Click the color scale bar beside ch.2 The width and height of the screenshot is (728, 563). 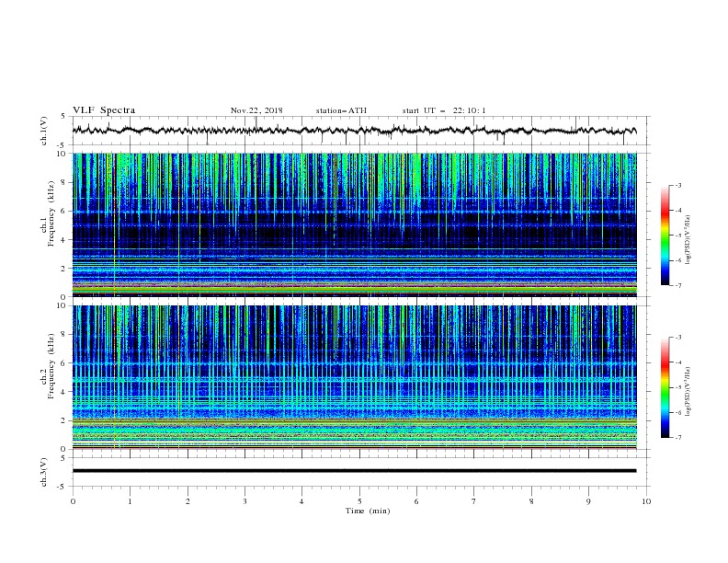(665, 387)
